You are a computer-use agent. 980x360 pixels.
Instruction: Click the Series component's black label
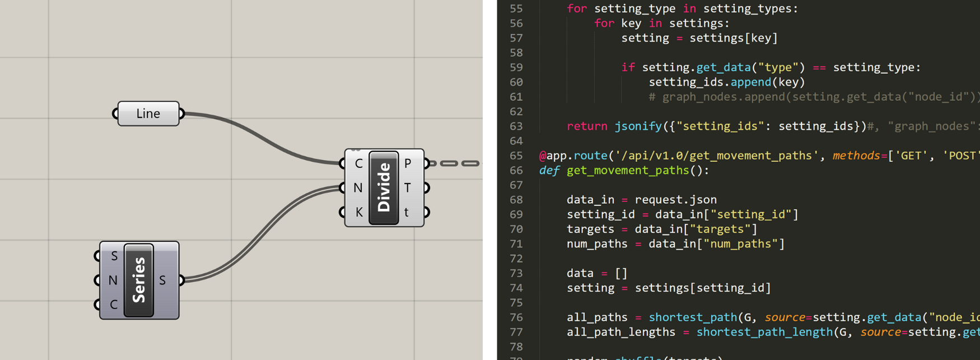coord(139,280)
